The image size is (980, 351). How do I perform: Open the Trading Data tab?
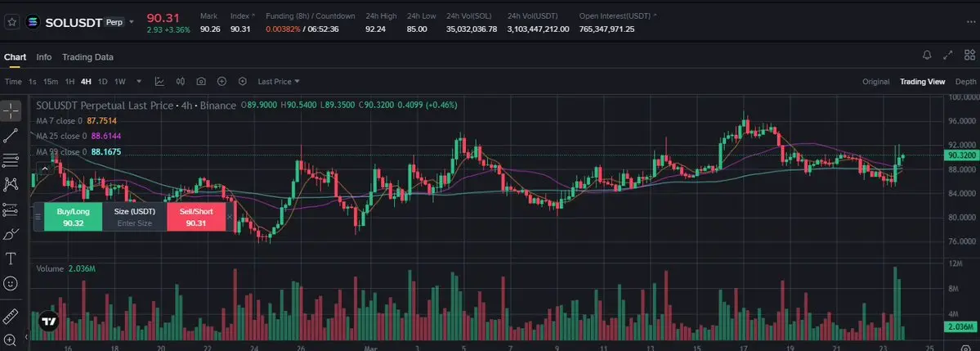pos(87,57)
